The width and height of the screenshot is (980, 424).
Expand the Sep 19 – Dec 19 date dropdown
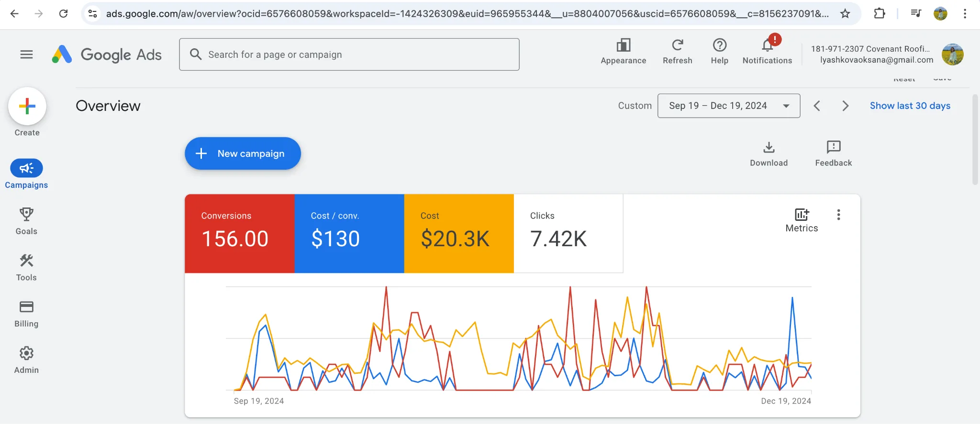[x=728, y=106]
